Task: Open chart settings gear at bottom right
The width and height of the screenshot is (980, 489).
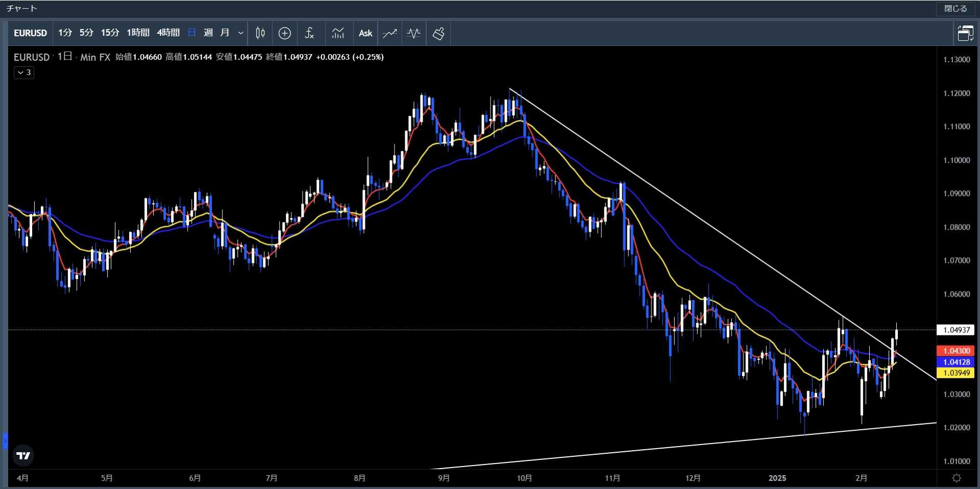Action: pos(957,478)
